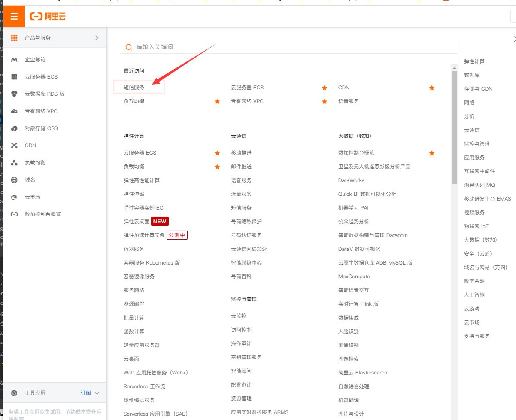This screenshot has width=516, height=420.
Task: Open 机器学习 PAI service
Action: pyautogui.click(x=353, y=208)
